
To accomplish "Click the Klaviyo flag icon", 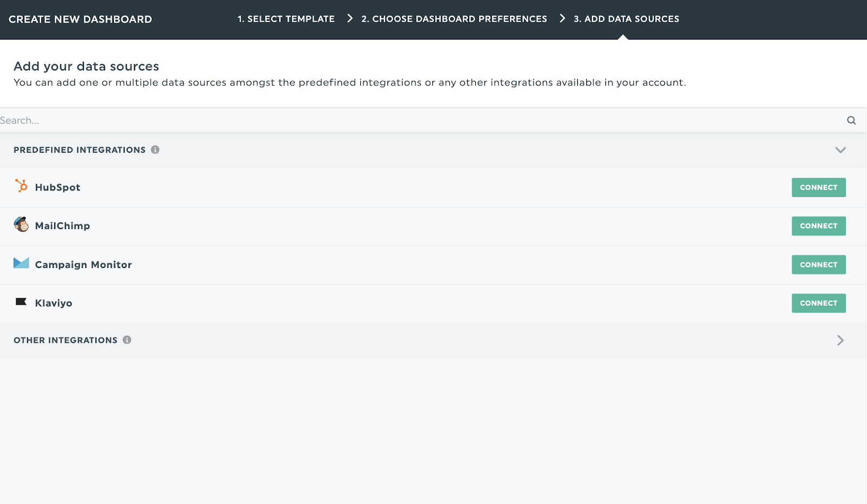I will [21, 302].
